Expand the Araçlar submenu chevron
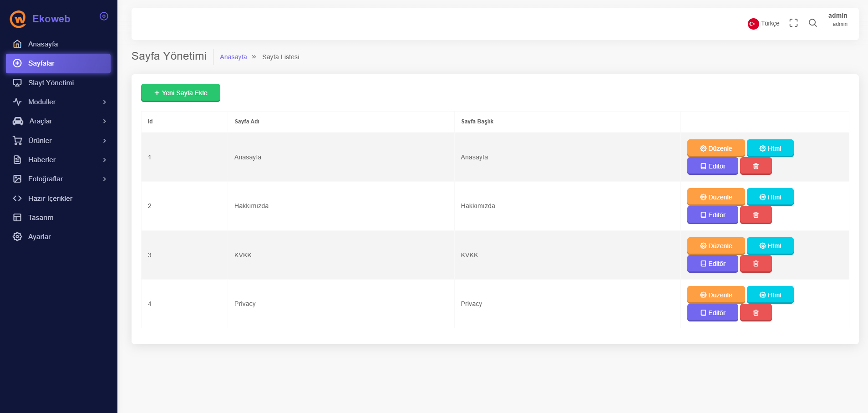This screenshot has width=868, height=413. pyautogui.click(x=104, y=121)
